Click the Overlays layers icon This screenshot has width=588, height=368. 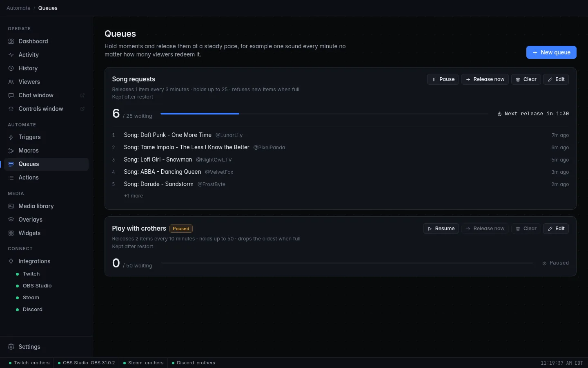[11, 220]
